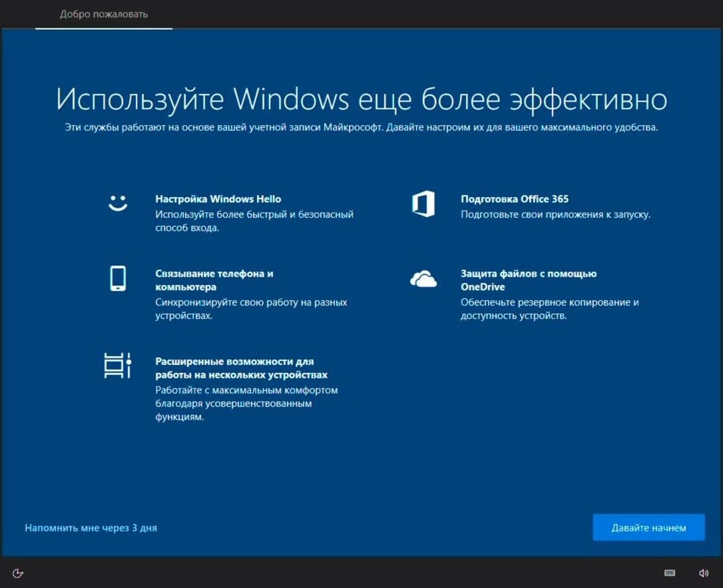Click the subtitle about Microsoft account services
Image resolution: width=723 pixels, height=588 pixels.
361,127
